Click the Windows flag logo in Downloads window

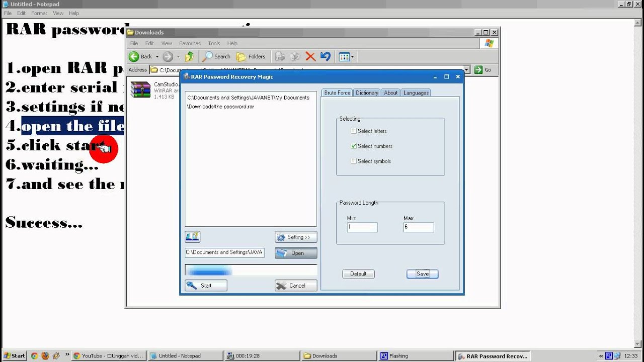(489, 43)
